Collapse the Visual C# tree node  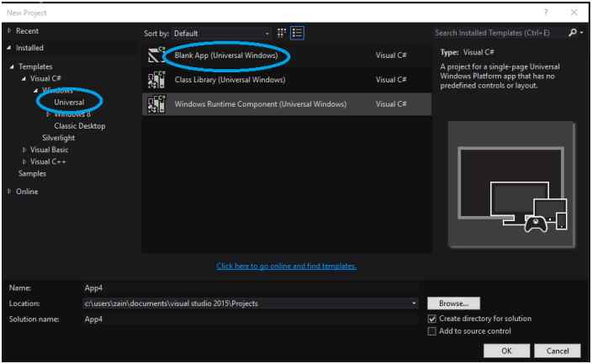pyautogui.click(x=24, y=78)
